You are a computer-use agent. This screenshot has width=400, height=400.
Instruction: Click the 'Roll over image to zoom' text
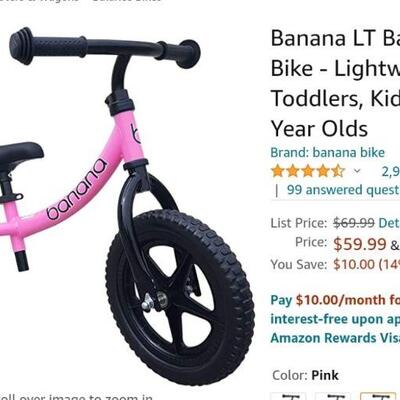76,397
